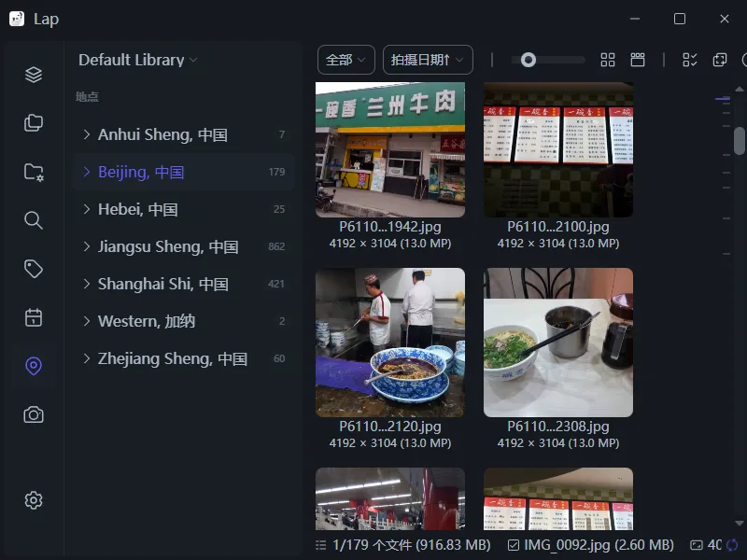Viewport: 747px width, 560px height.
Task: Select Jiangsu Sheng, 中国 location
Action: (183, 246)
